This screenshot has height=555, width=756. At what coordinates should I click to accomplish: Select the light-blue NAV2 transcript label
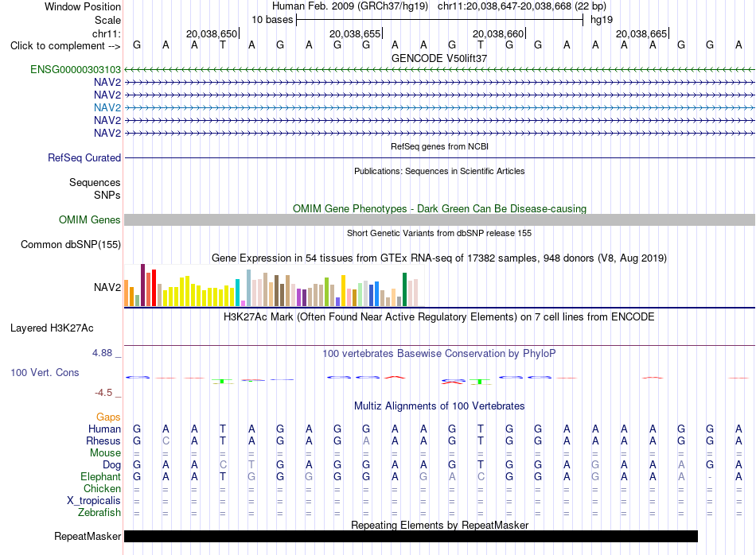point(107,107)
